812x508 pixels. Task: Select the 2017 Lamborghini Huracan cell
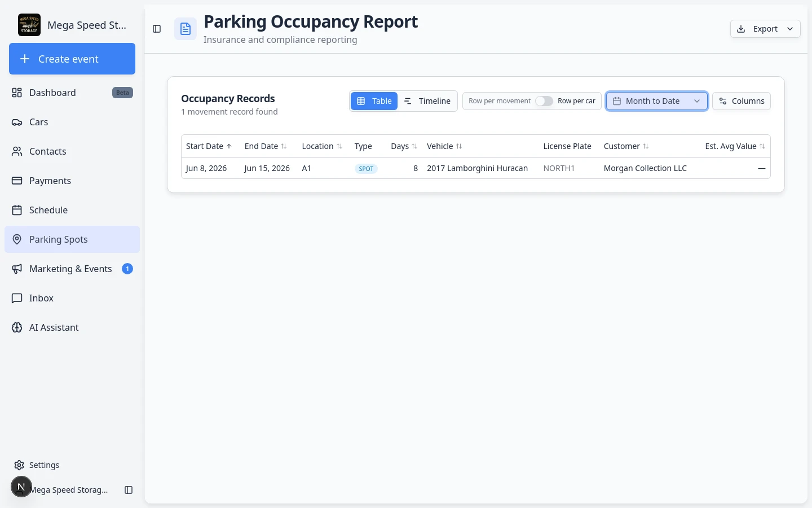pos(477,168)
